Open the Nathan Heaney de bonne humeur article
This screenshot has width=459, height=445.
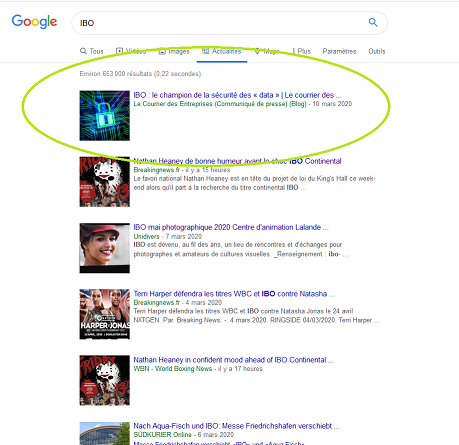(237, 161)
